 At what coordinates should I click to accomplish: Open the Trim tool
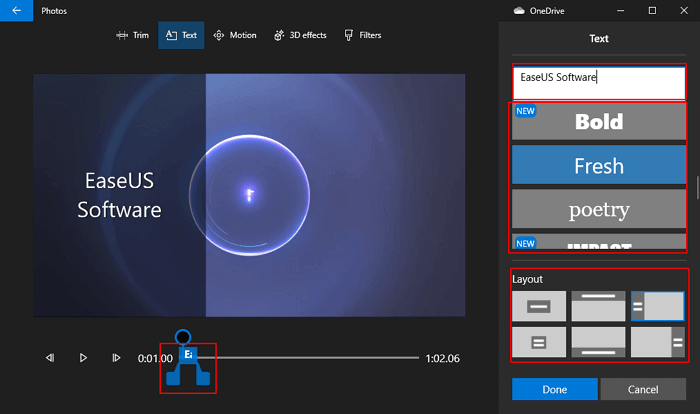pyautogui.click(x=132, y=35)
